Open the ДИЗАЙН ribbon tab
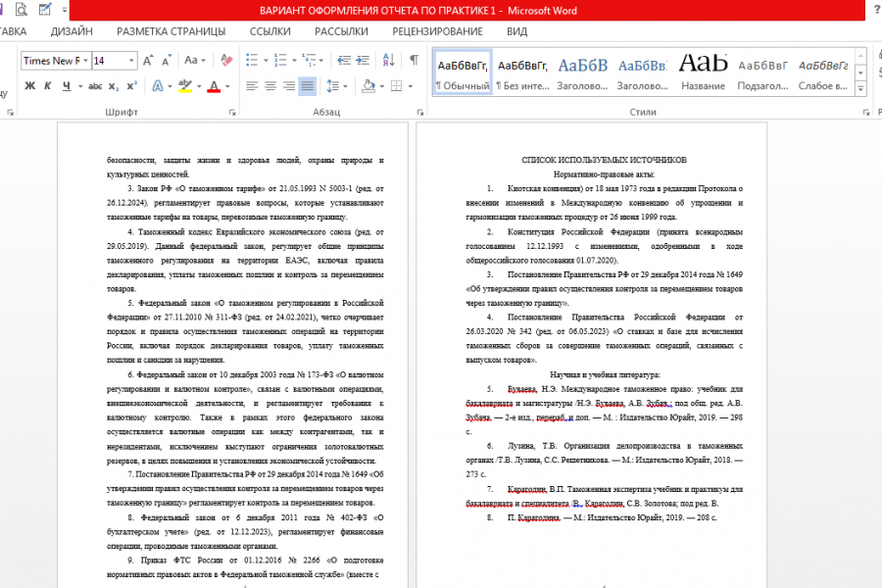The height and width of the screenshot is (588, 882). [x=72, y=31]
